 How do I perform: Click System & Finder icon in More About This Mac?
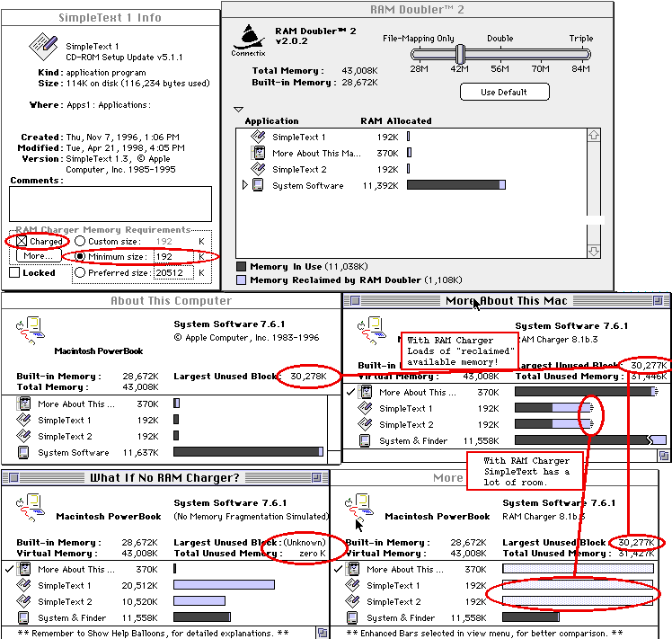[x=365, y=440]
